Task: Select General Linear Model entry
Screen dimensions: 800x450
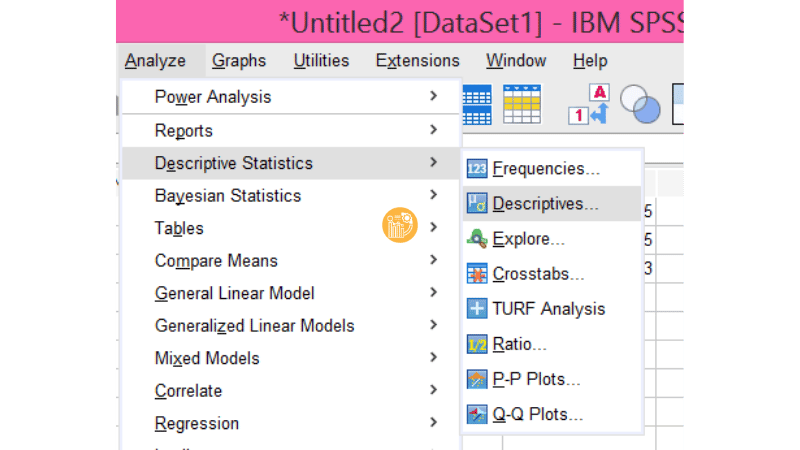Action: click(x=291, y=293)
